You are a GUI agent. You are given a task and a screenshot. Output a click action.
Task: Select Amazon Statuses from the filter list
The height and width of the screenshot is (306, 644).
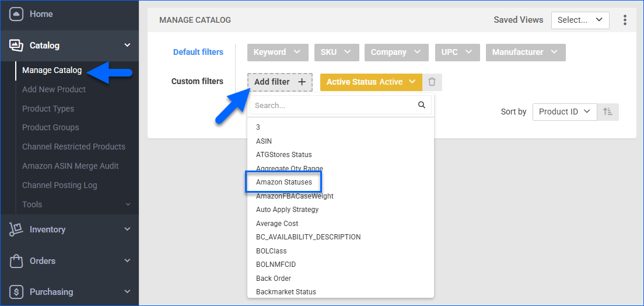(x=284, y=182)
